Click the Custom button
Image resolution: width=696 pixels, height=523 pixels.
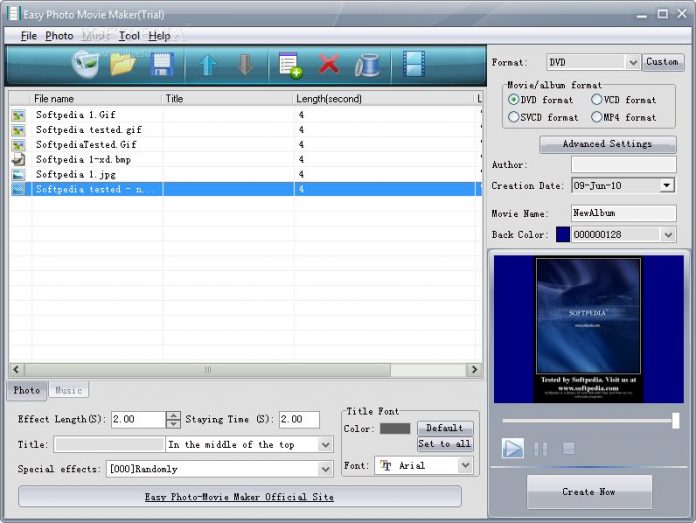tap(663, 62)
